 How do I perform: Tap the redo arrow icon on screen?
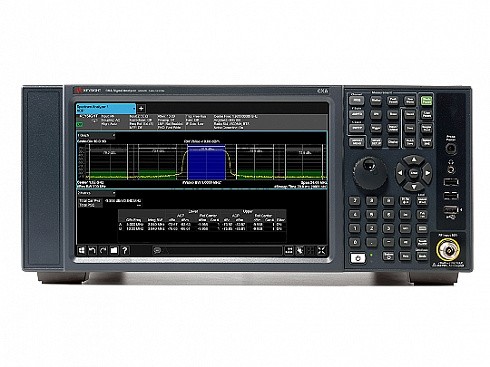tap(103, 250)
